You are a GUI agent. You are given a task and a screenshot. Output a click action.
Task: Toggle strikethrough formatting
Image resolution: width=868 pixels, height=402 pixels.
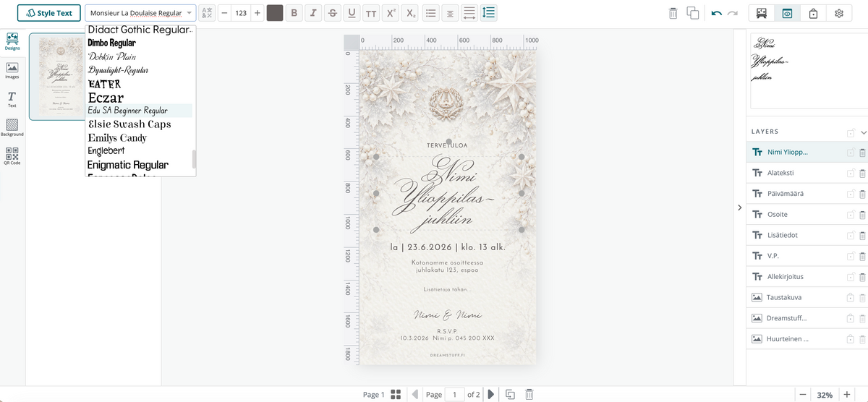(x=333, y=13)
